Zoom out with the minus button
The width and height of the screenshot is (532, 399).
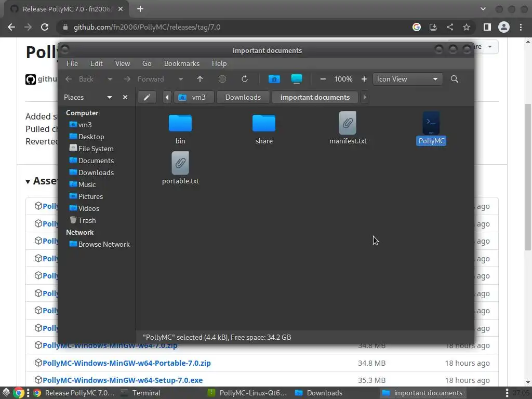click(x=323, y=79)
